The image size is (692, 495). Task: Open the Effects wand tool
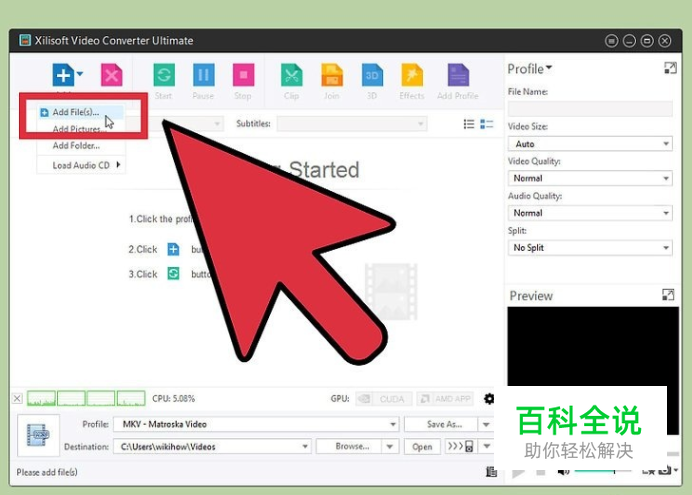click(x=412, y=75)
